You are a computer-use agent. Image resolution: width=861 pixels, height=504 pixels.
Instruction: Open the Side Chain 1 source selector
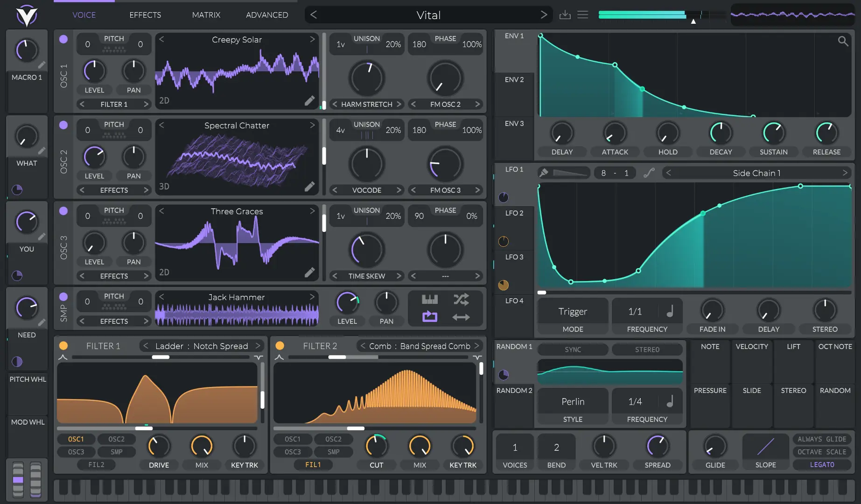click(x=756, y=173)
